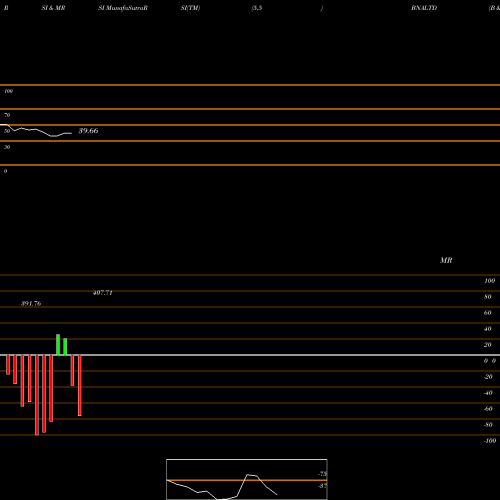Click the orange line inside mini chart
This screenshot has height=500, width=500.
tap(247, 480)
